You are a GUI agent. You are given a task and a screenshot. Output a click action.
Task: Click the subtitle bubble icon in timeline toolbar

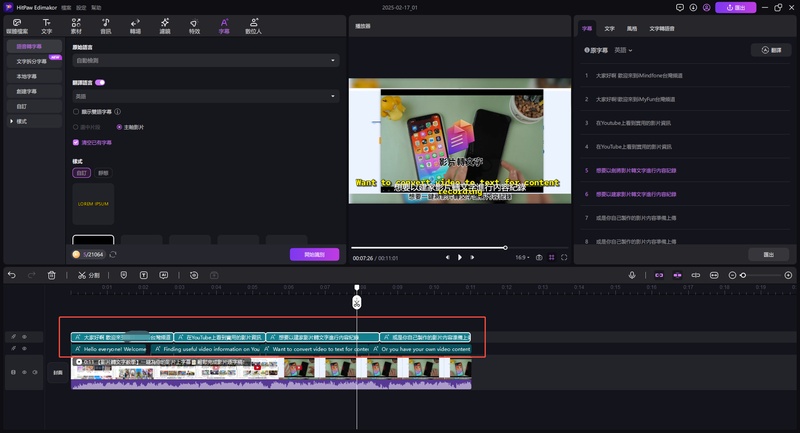click(164, 275)
